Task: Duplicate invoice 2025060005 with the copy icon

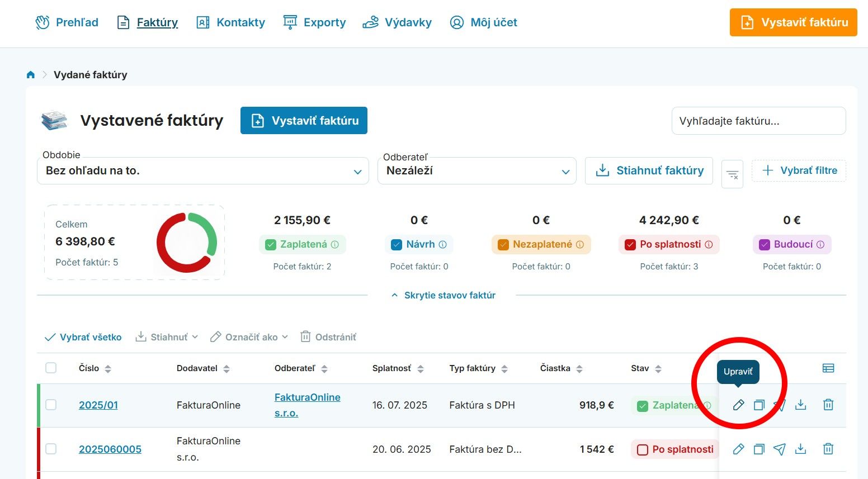Action: (759, 449)
